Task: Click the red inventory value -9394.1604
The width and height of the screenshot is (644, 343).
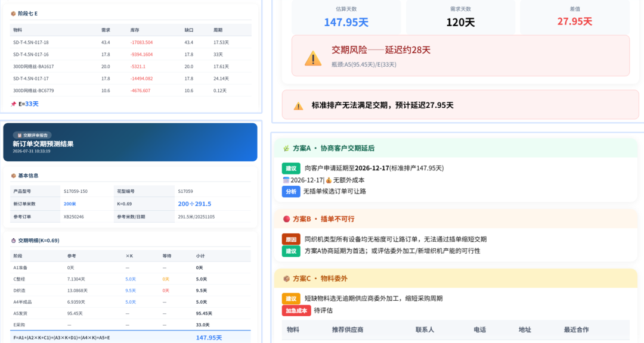Action: 141,55
